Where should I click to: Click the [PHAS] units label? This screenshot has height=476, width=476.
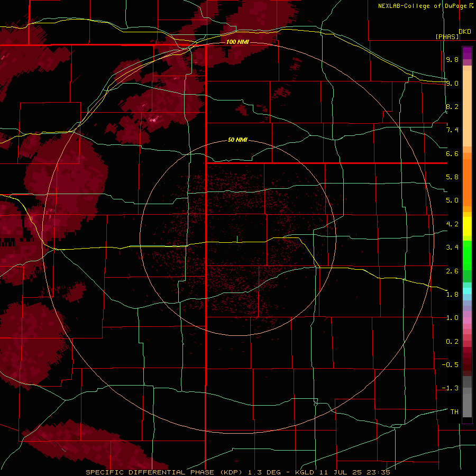[x=447, y=36]
